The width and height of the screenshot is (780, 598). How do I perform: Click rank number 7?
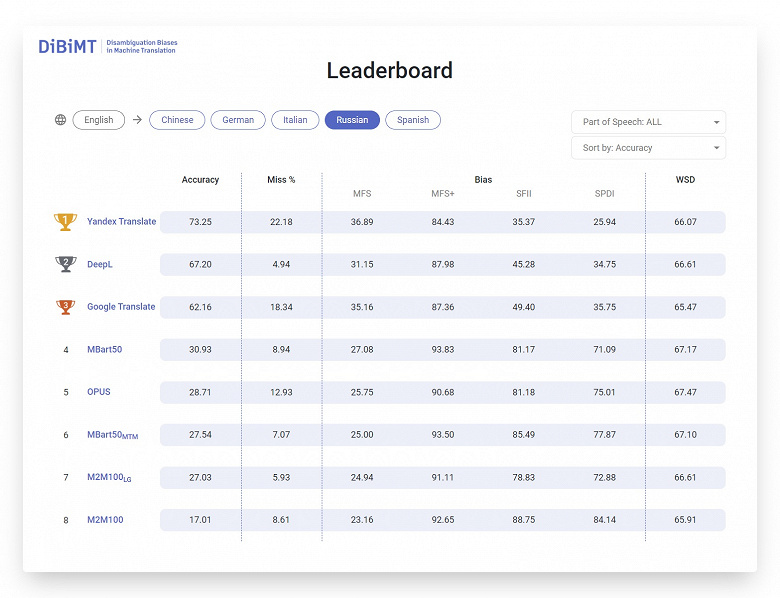click(66, 478)
